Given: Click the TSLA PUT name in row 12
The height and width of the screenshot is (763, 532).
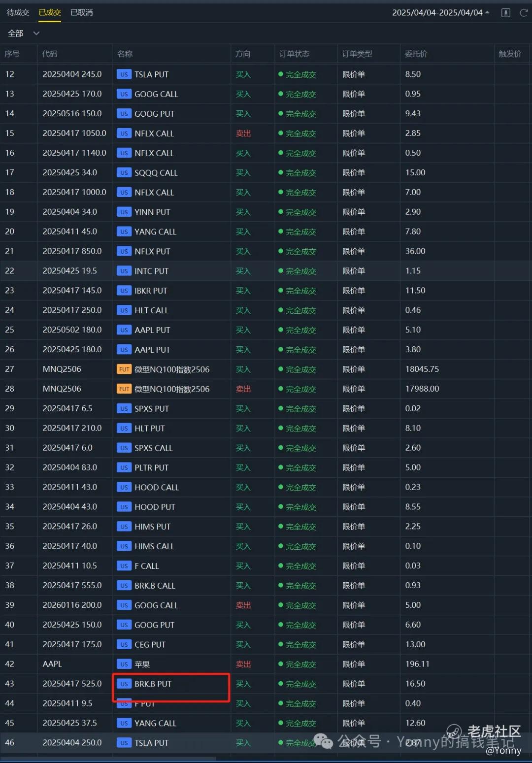Looking at the screenshot, I should [x=151, y=74].
